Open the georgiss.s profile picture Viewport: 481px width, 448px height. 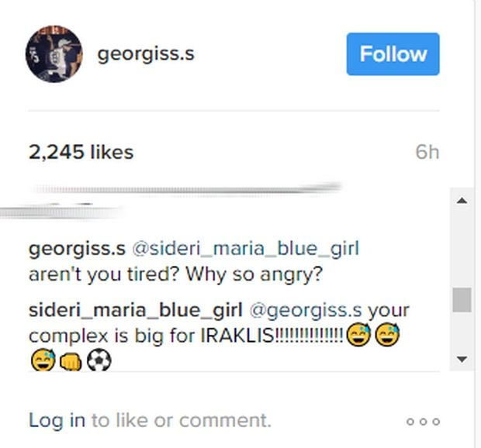pos(54,54)
